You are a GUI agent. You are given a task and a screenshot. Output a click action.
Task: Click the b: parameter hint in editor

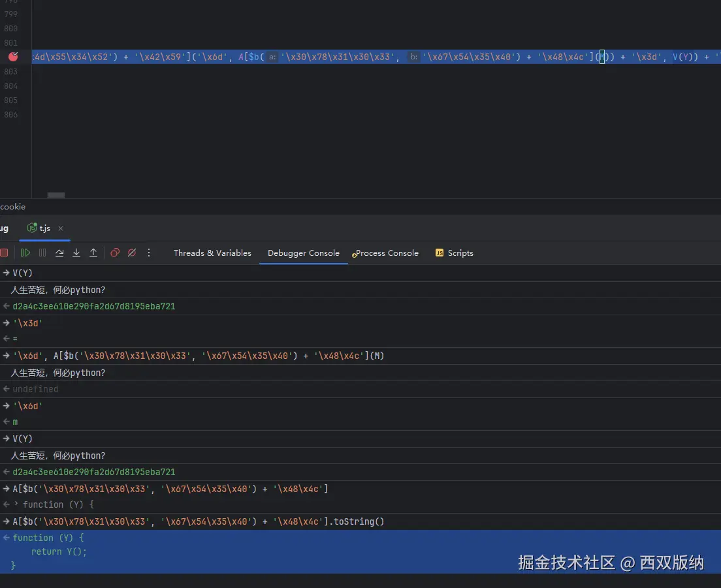414,57
